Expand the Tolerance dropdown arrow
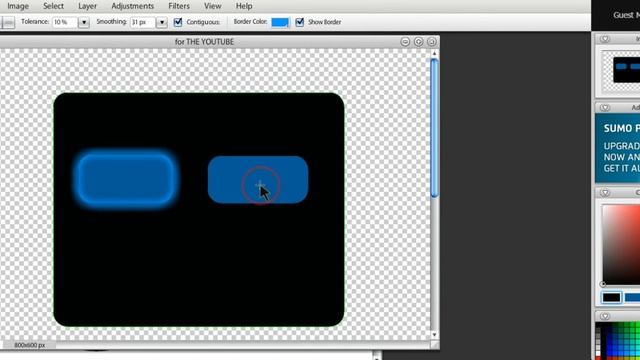Viewport: 640px width, 360px height. (x=84, y=22)
